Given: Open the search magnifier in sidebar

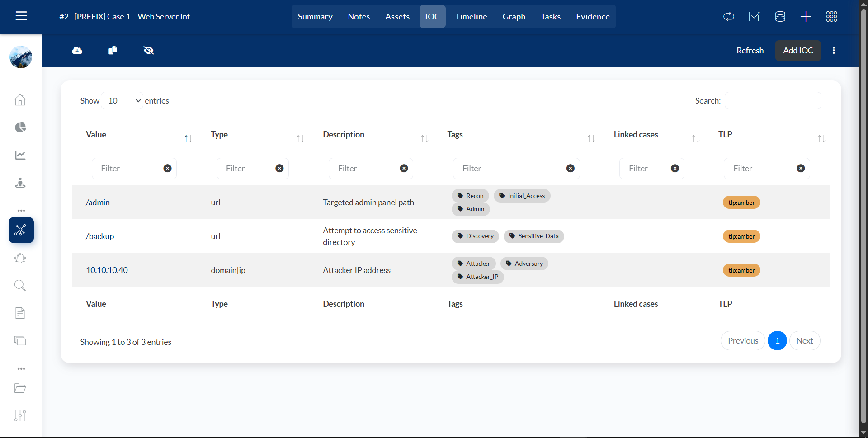Looking at the screenshot, I should (20, 285).
